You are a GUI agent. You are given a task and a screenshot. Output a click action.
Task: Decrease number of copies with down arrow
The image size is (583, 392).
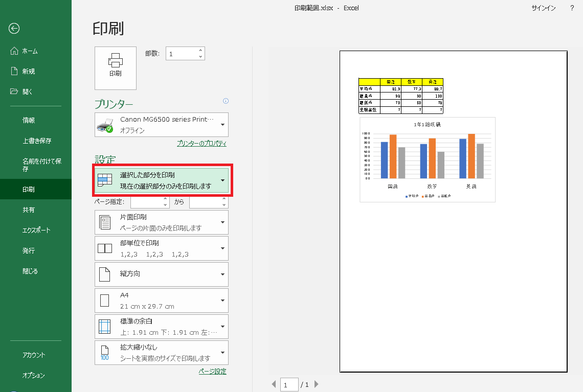click(200, 57)
